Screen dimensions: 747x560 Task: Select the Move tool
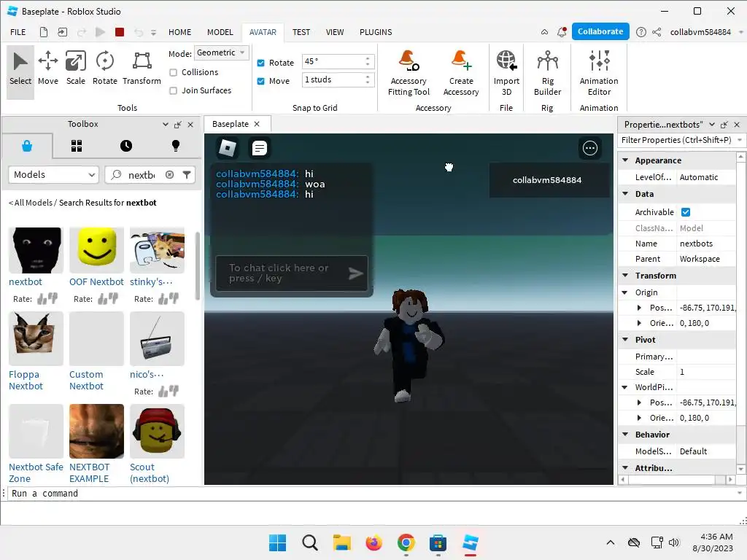point(47,69)
